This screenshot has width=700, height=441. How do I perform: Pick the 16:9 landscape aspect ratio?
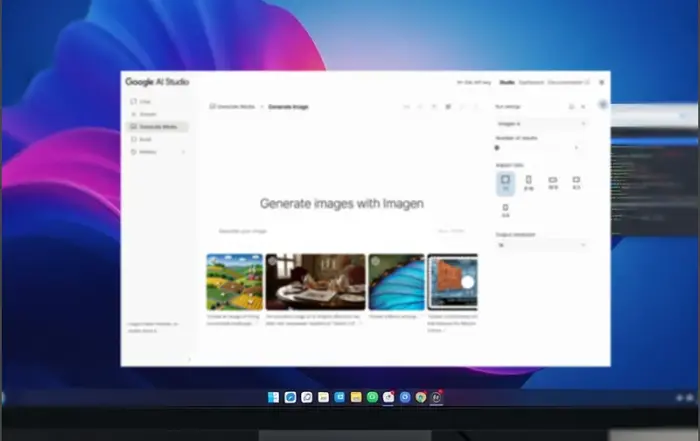click(552, 182)
